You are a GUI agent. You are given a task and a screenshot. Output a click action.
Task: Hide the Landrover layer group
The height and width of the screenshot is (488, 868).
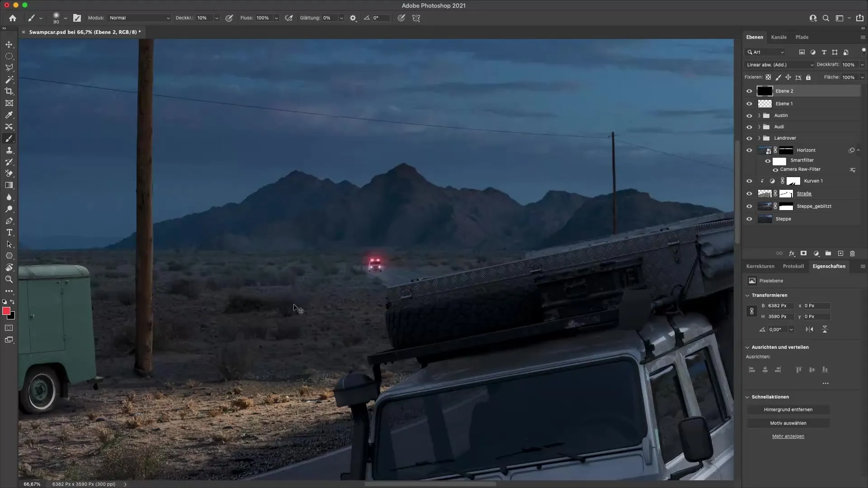(750, 138)
